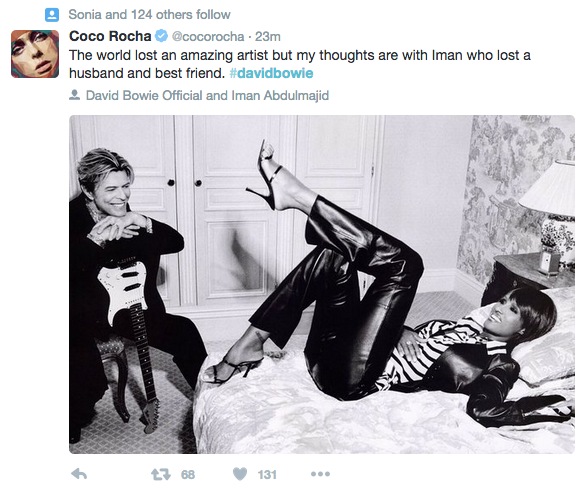View Sonia and 124 others follow
This screenshot has width=585, height=492.
pos(150,15)
